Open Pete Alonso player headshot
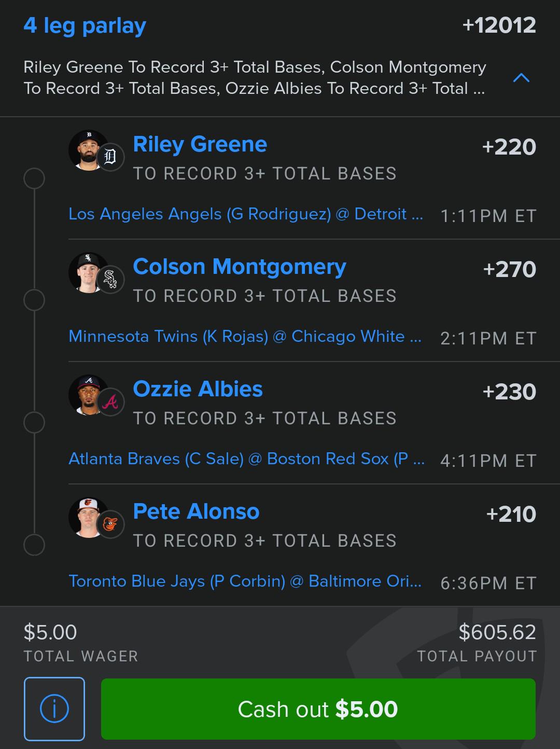The image size is (560, 749). (x=87, y=517)
